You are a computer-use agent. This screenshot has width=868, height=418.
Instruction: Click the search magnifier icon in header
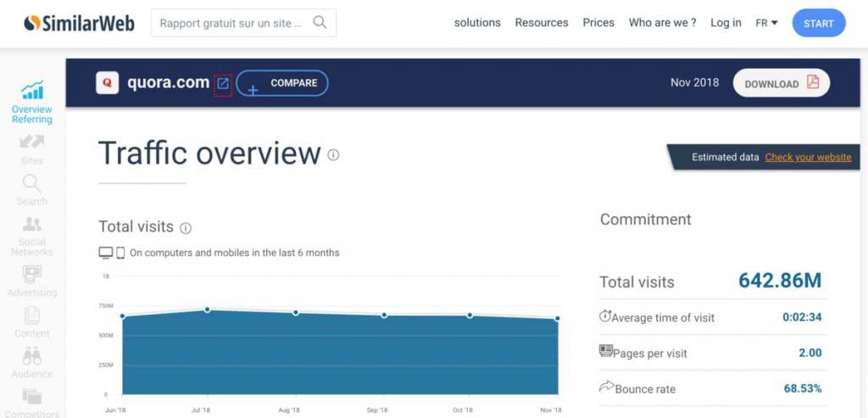[320, 22]
